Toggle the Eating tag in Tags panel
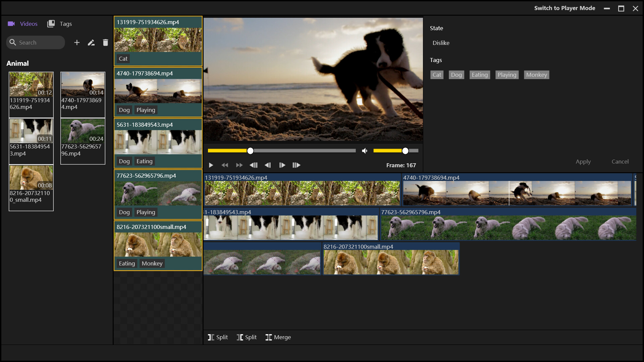The width and height of the screenshot is (644, 362). click(x=480, y=75)
